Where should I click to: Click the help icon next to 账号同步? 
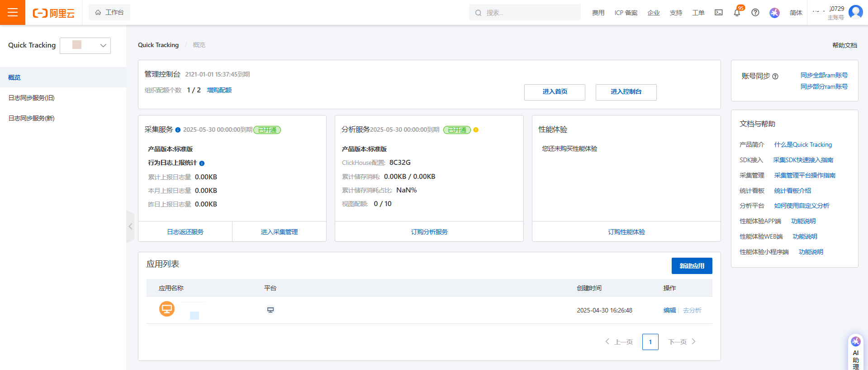(x=775, y=77)
